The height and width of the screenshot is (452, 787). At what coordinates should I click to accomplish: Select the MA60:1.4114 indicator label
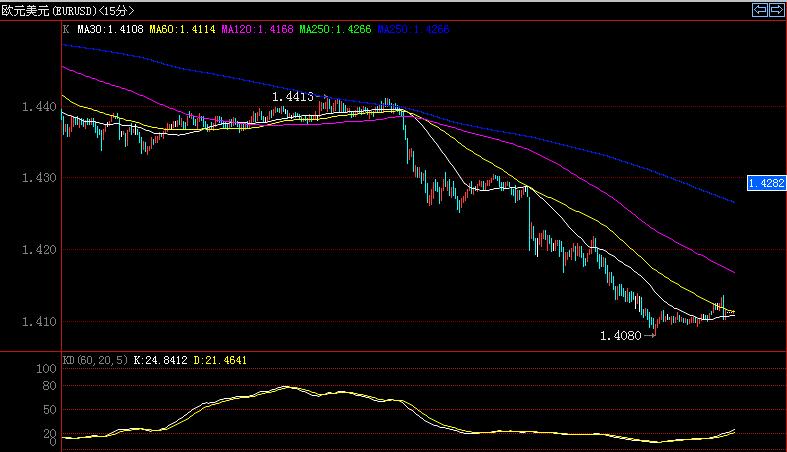pyautogui.click(x=182, y=30)
